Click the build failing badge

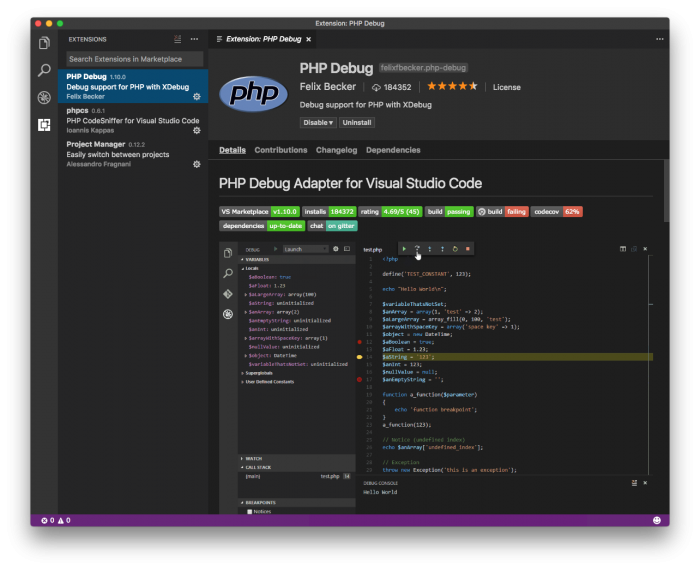tap(502, 212)
